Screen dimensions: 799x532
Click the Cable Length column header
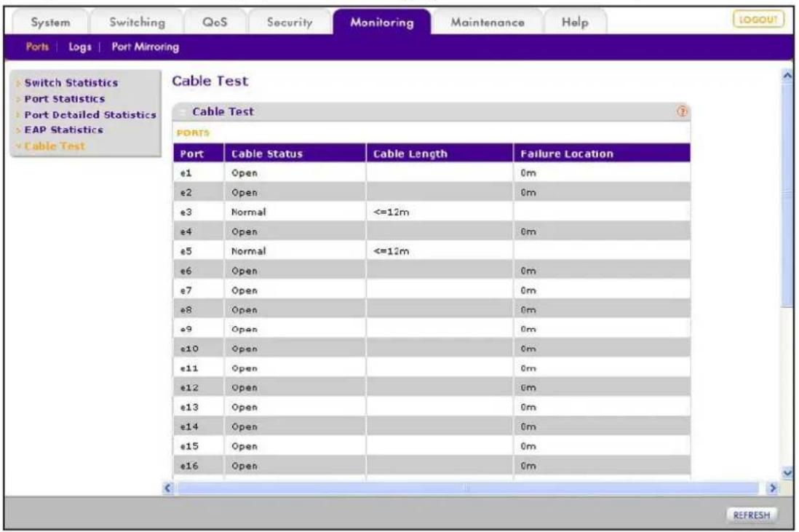click(440, 154)
